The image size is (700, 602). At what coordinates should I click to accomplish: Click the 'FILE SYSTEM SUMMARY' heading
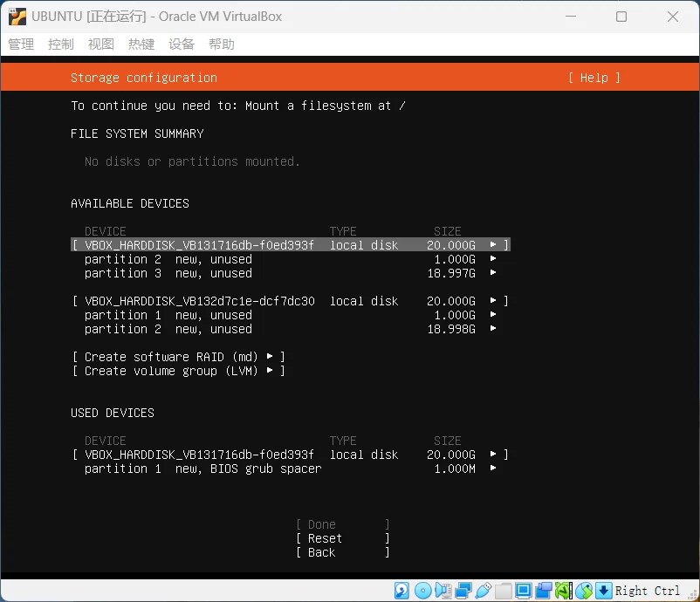click(137, 133)
